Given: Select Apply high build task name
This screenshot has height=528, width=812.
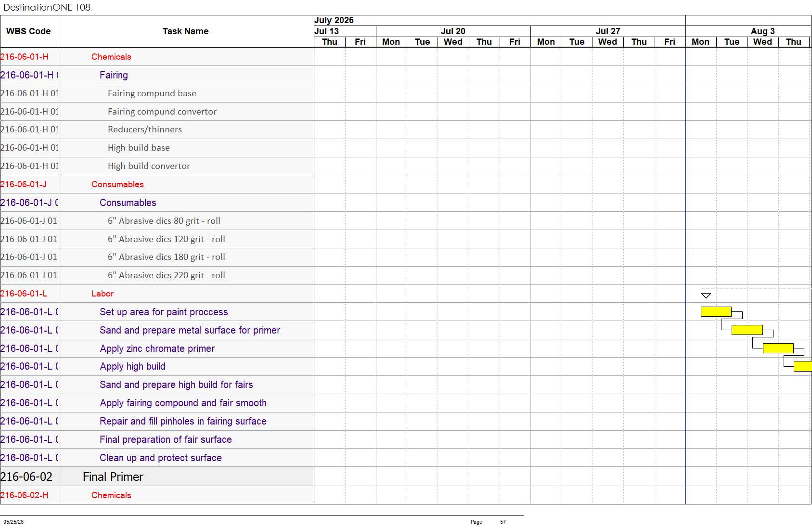Looking at the screenshot, I should (133, 366).
